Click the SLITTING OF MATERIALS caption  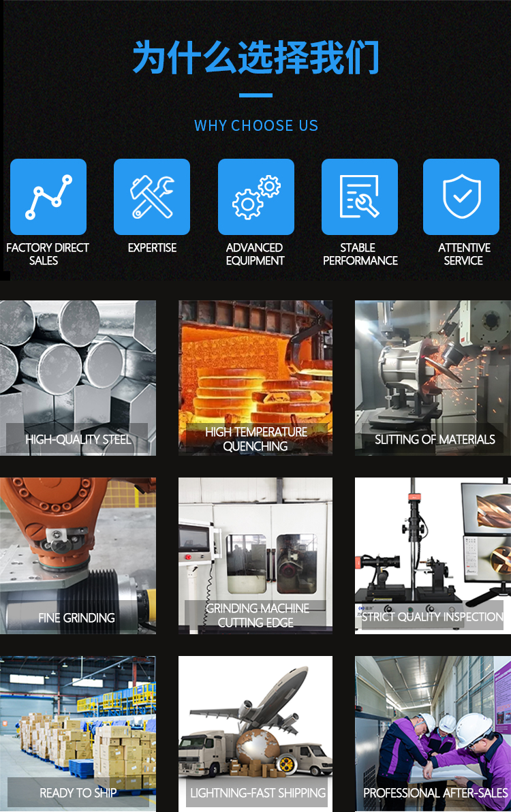pyautogui.click(x=435, y=439)
